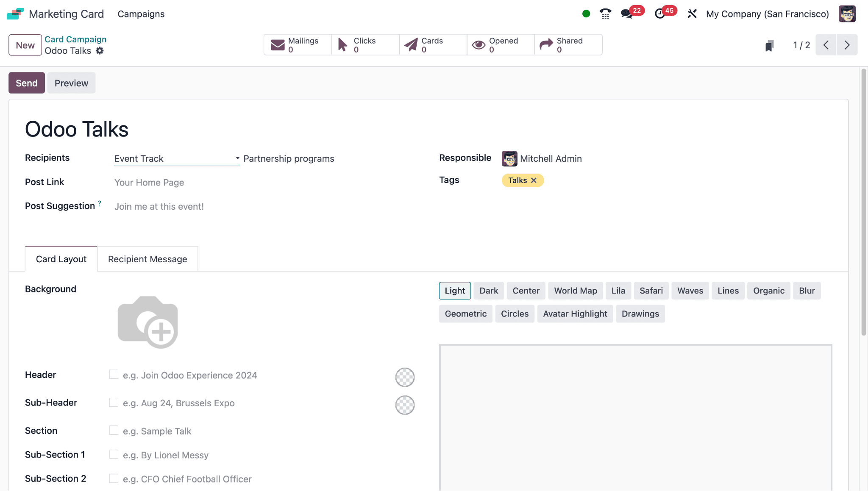Open the VoIP phone icon

tap(605, 14)
